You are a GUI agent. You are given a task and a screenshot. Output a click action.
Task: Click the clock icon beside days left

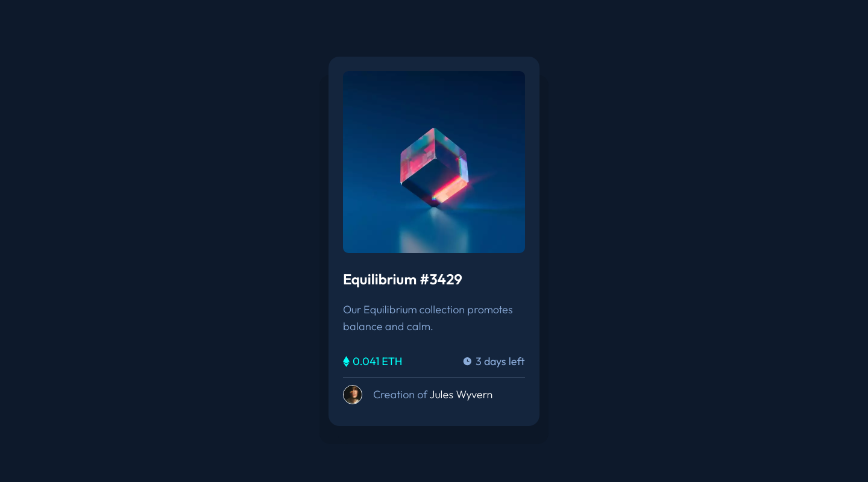point(467,361)
